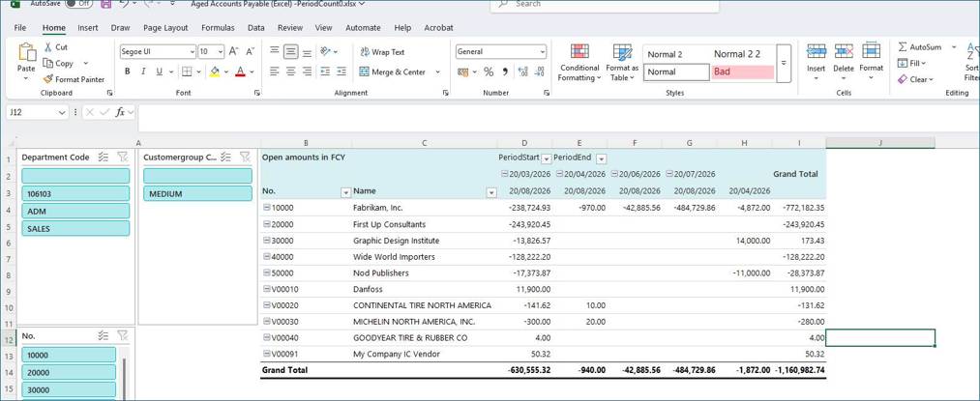Viewport: 980px width, 401px height.
Task: Collapse the 20/03/2026 period group
Action: tap(504, 174)
